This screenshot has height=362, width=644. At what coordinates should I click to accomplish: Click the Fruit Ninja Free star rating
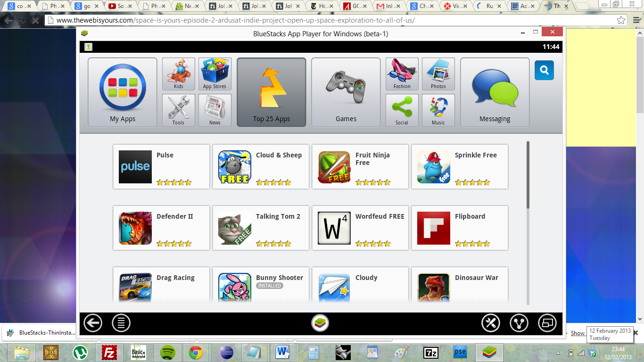[373, 182]
